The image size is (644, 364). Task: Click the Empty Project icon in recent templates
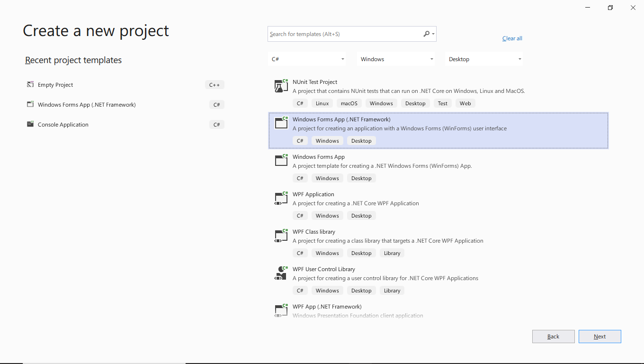(x=30, y=85)
